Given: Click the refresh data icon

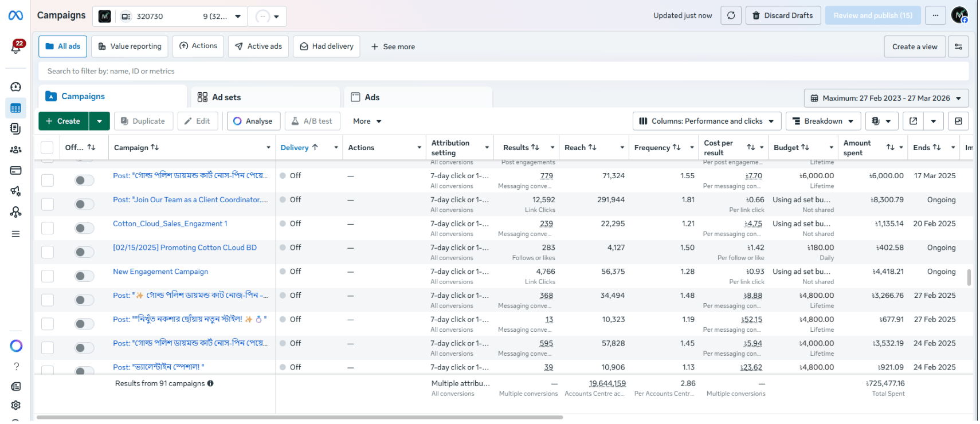Looking at the screenshot, I should coord(731,15).
